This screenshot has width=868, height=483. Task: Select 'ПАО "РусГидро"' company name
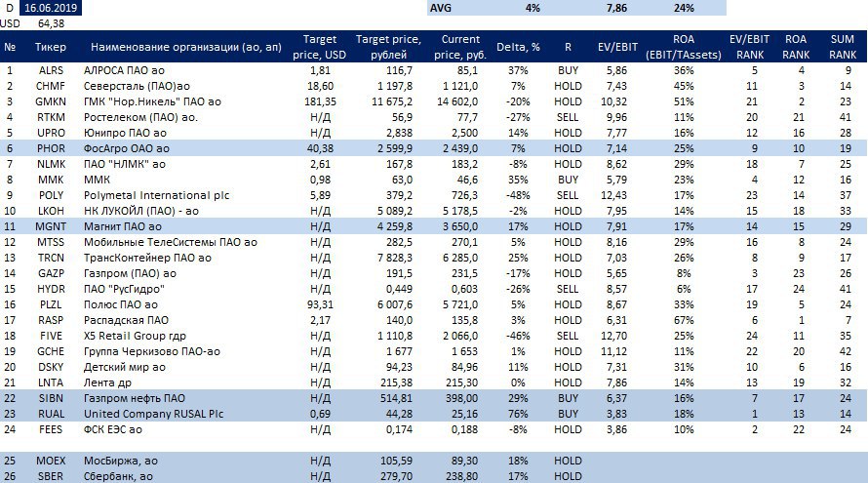click(124, 289)
